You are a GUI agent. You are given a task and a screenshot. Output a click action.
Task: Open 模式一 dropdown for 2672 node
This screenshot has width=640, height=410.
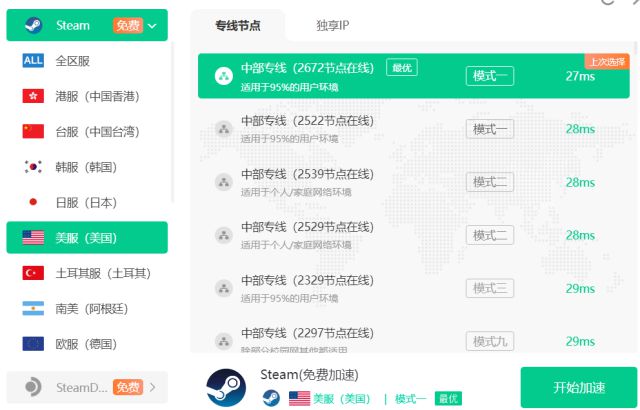click(x=490, y=76)
